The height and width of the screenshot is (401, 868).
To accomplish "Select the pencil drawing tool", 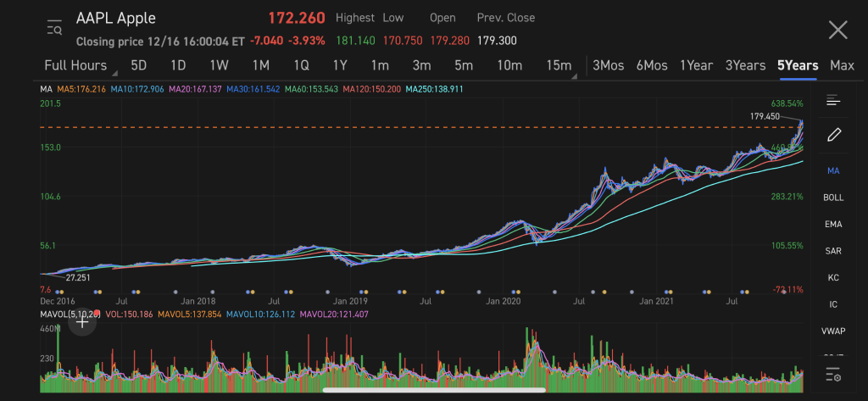I will click(834, 135).
